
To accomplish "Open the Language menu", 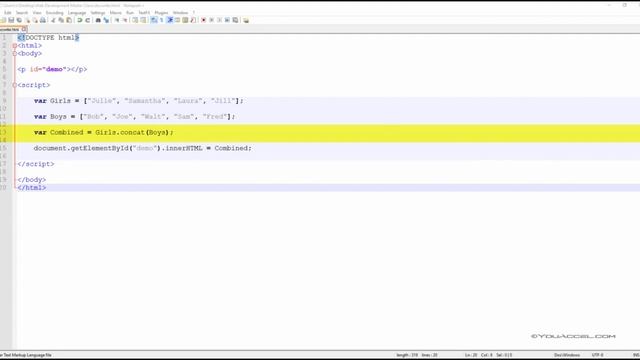I will click(x=77, y=13).
